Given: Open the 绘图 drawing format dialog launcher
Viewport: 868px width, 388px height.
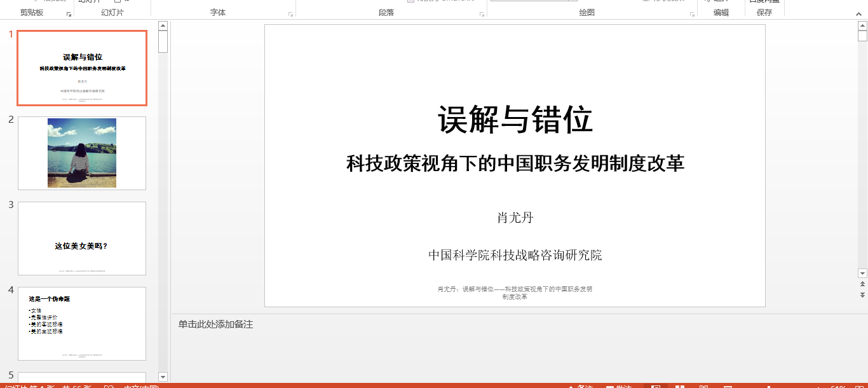Looking at the screenshot, I should [x=692, y=14].
